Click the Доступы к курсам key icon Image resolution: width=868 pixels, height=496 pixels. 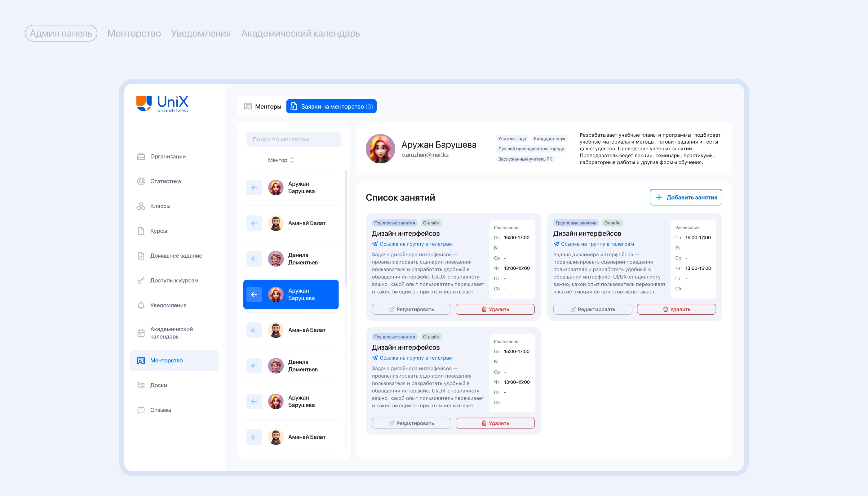tap(141, 280)
